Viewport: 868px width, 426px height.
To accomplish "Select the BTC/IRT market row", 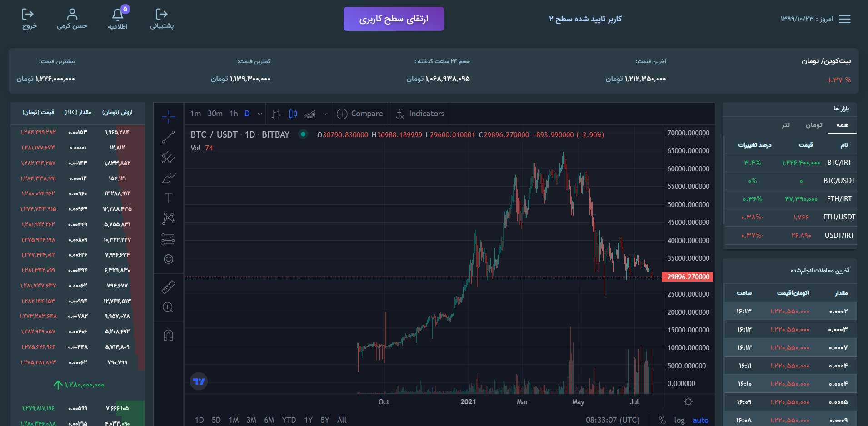I will click(791, 163).
